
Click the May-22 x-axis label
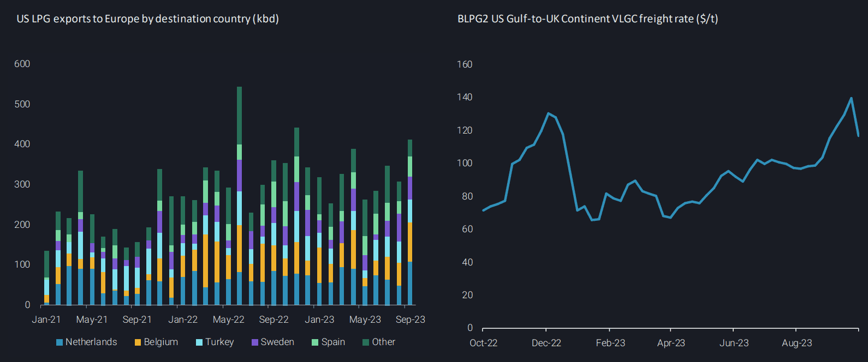click(229, 319)
